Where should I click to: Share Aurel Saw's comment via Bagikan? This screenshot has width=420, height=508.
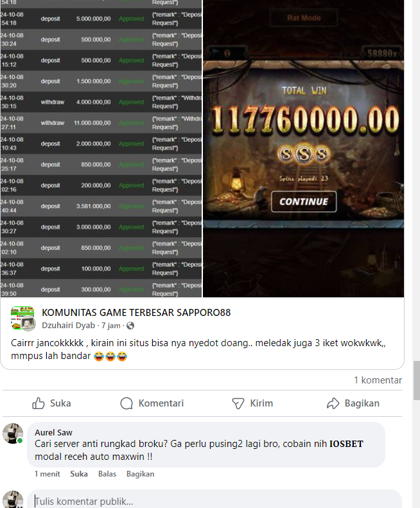point(141,474)
